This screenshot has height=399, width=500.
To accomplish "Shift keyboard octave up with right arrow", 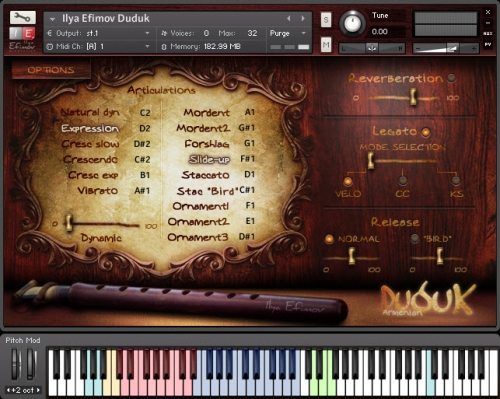I will pyautogui.click(x=38, y=389).
